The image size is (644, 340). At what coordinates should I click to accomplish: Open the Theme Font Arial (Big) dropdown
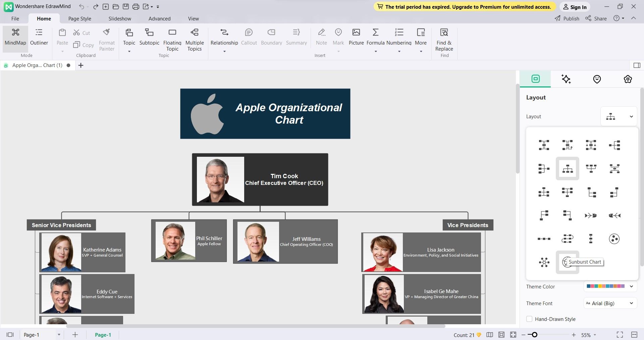(610, 303)
